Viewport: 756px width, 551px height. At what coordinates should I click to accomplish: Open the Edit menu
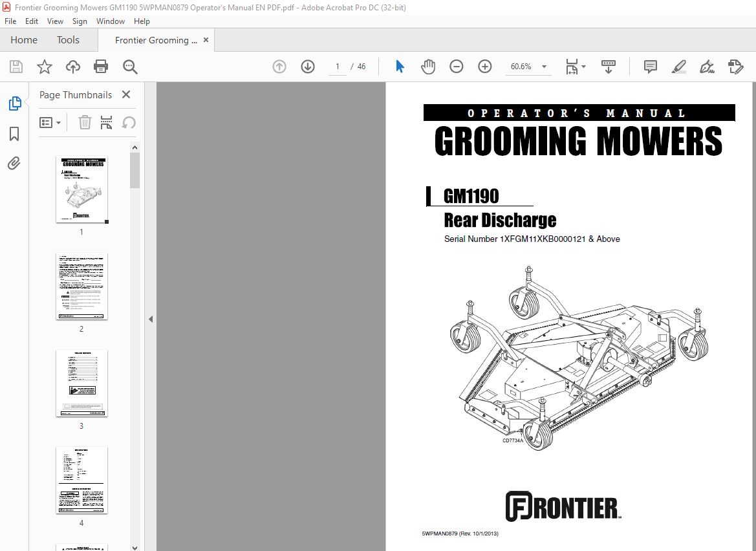31,21
